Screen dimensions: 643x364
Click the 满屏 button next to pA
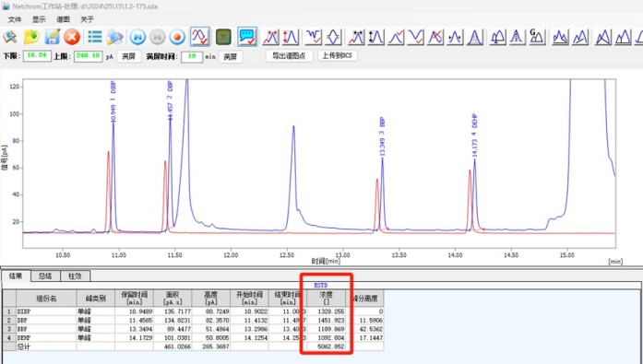click(129, 56)
